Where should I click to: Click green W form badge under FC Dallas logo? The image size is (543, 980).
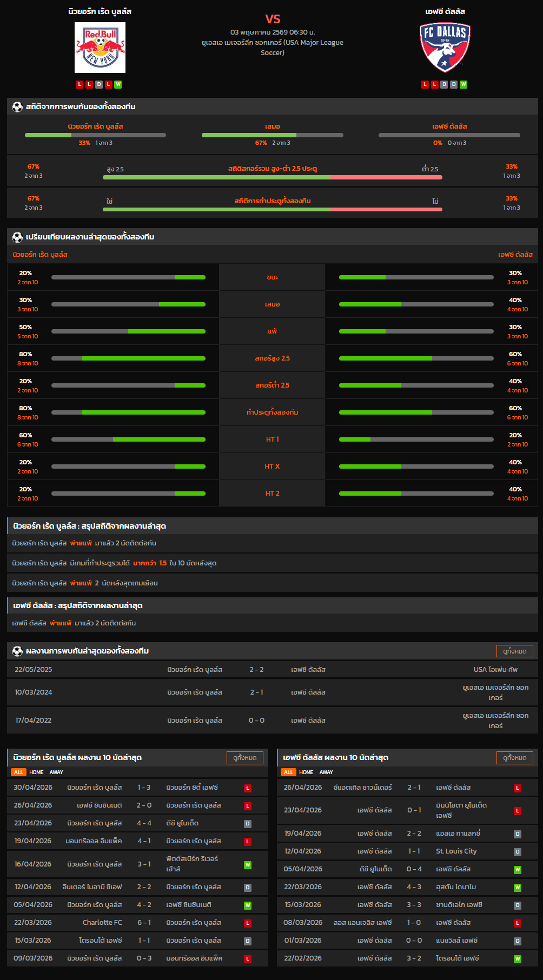(463, 84)
